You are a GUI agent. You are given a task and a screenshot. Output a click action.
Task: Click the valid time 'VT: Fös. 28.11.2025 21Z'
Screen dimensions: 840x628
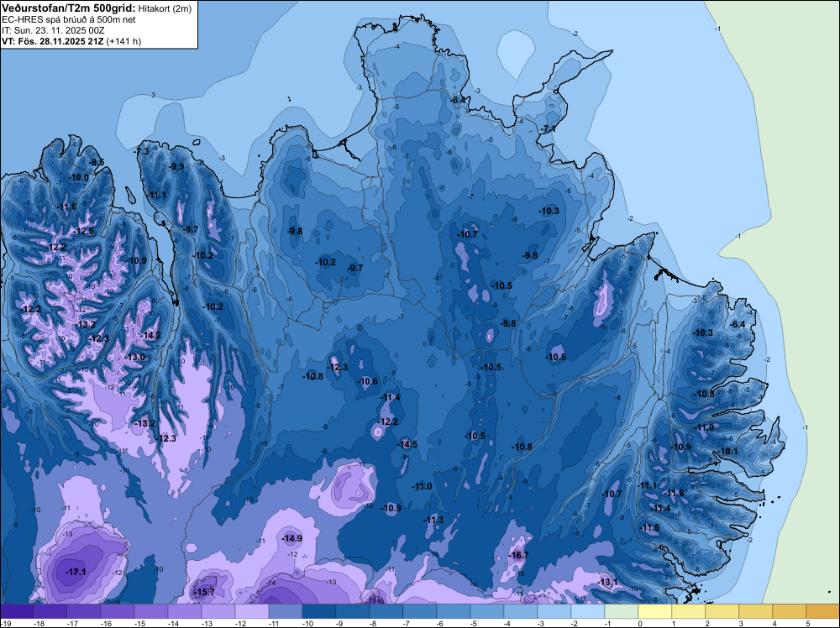click(53, 41)
